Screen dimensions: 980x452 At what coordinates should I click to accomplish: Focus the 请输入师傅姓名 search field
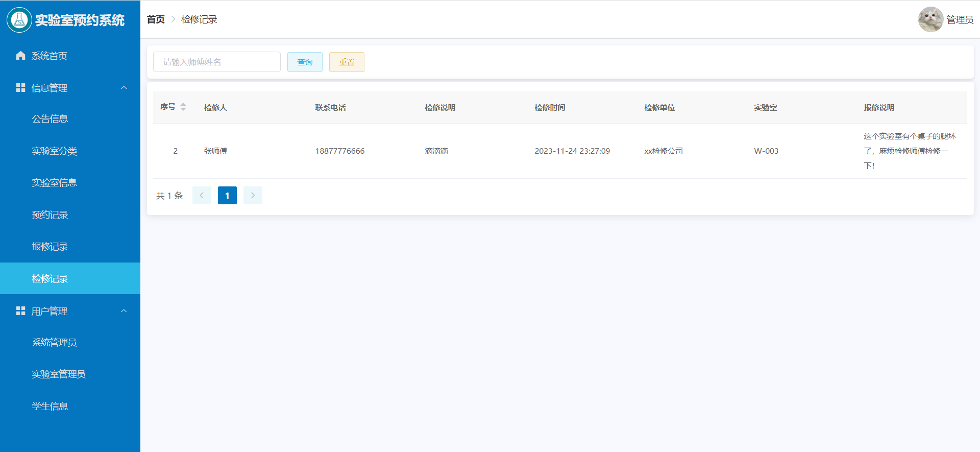[x=217, y=62]
